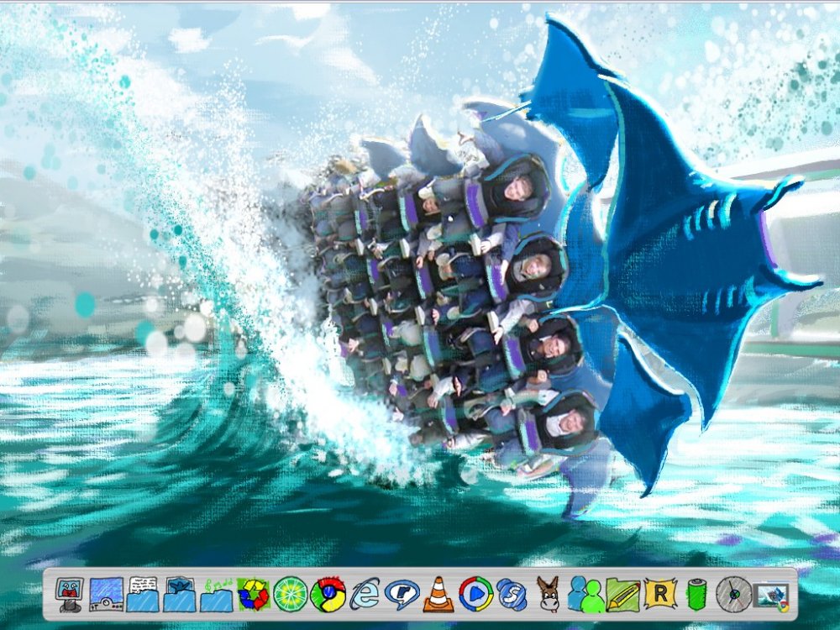
Task: Open the My Computer monitor dock icon
Action: (x=70, y=594)
